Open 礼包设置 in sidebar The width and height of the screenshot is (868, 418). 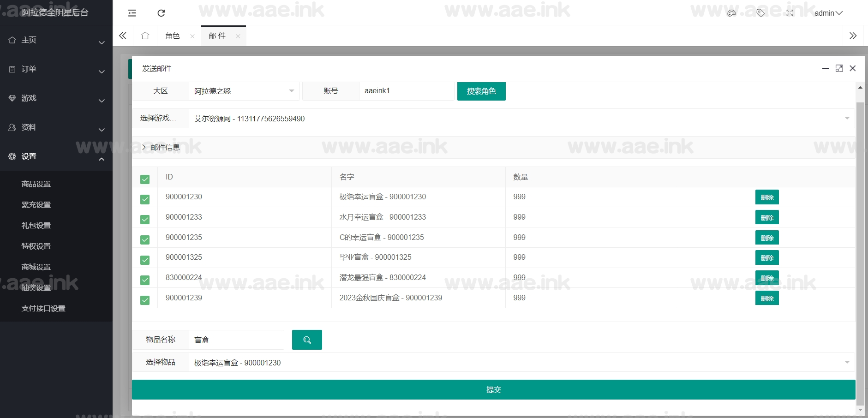tap(36, 225)
